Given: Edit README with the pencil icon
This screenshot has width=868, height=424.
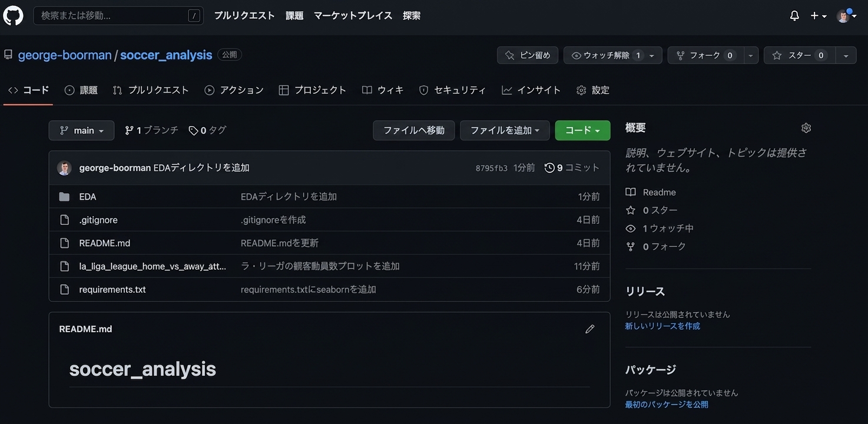Looking at the screenshot, I should click(590, 329).
